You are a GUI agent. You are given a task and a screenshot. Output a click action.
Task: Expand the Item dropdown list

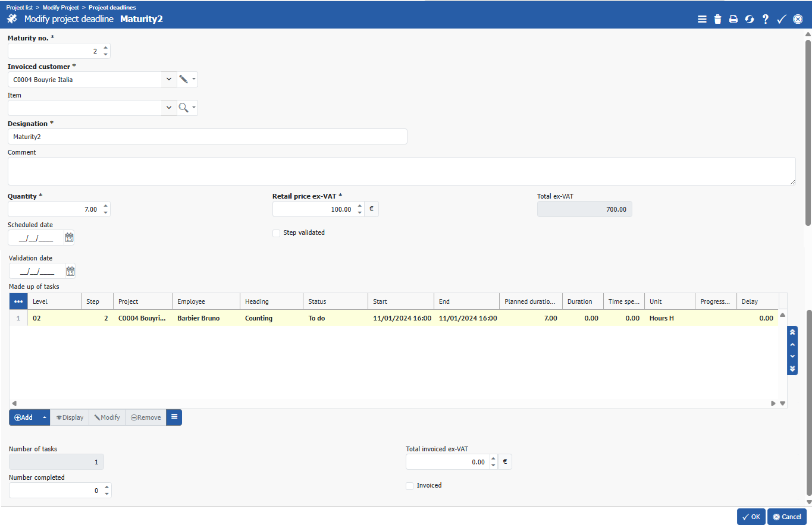pyautogui.click(x=168, y=108)
